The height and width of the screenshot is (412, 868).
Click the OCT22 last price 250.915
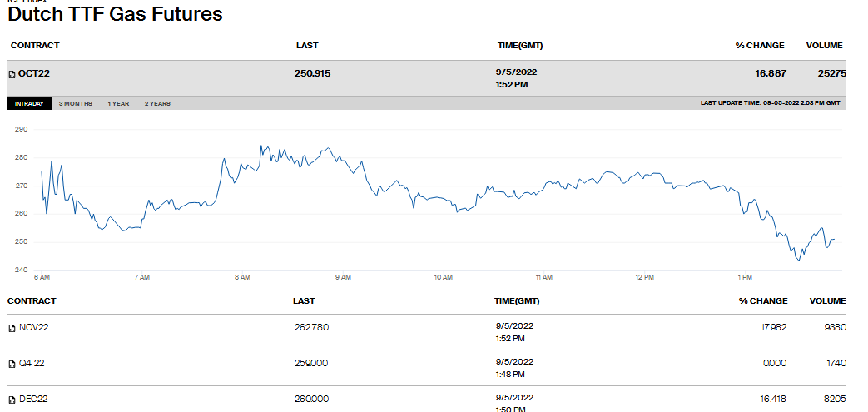312,73
